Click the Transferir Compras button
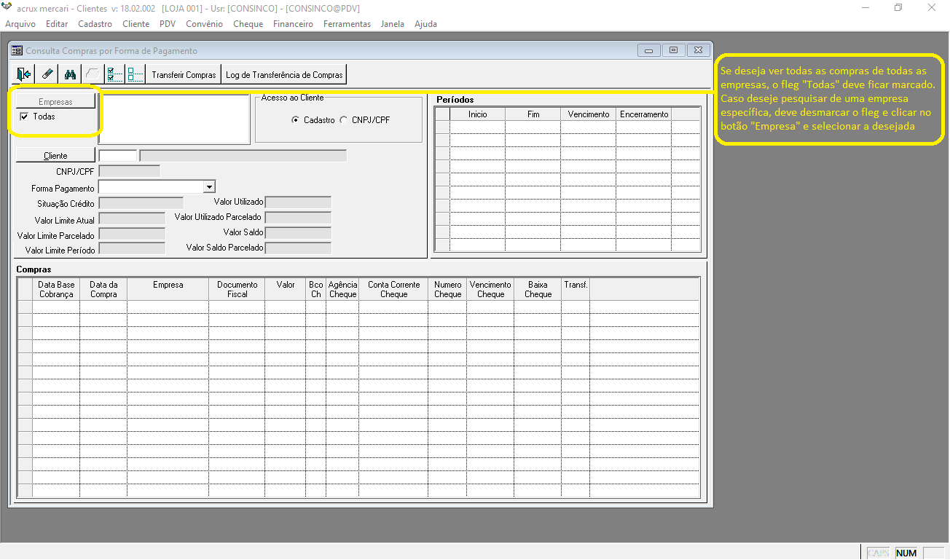The image size is (950, 560). (184, 74)
